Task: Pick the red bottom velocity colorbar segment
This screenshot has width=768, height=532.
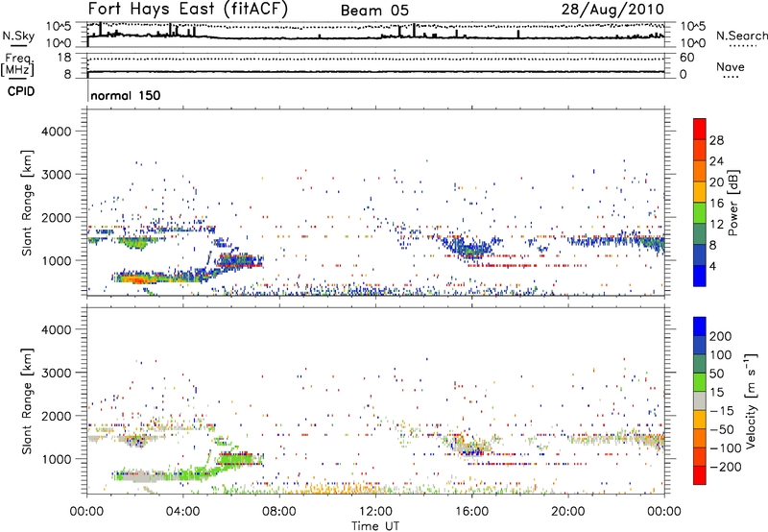Action: coord(700,475)
